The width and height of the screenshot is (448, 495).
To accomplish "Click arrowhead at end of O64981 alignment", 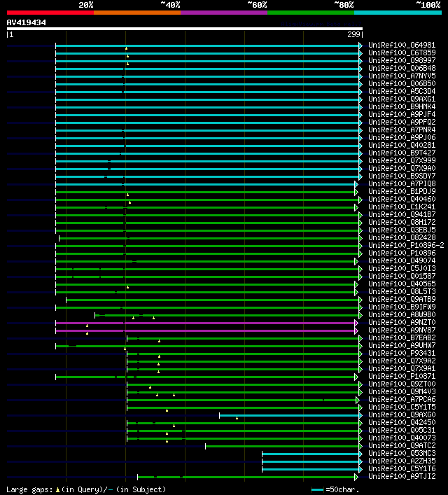I will point(360,46).
